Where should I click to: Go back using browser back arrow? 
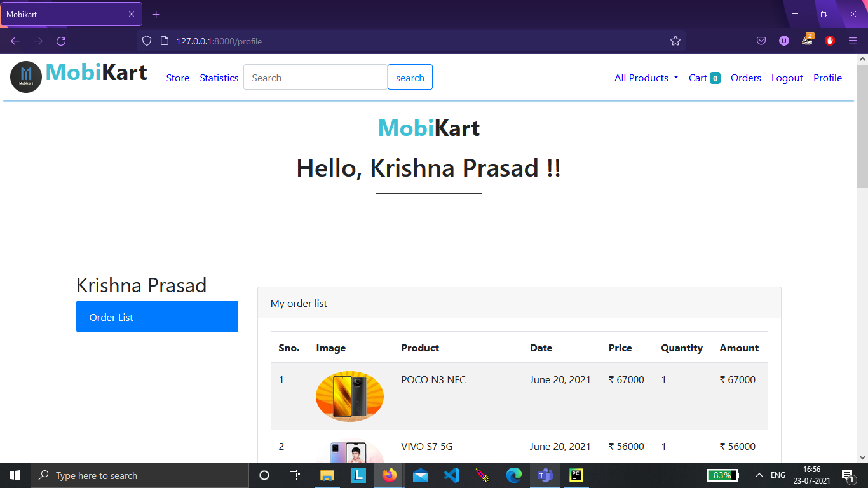15,41
